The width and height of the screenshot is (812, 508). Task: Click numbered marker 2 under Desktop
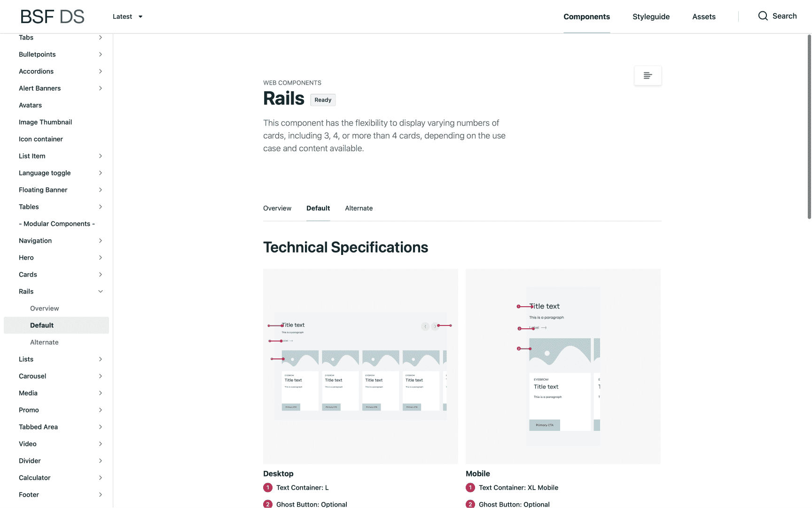click(x=268, y=504)
